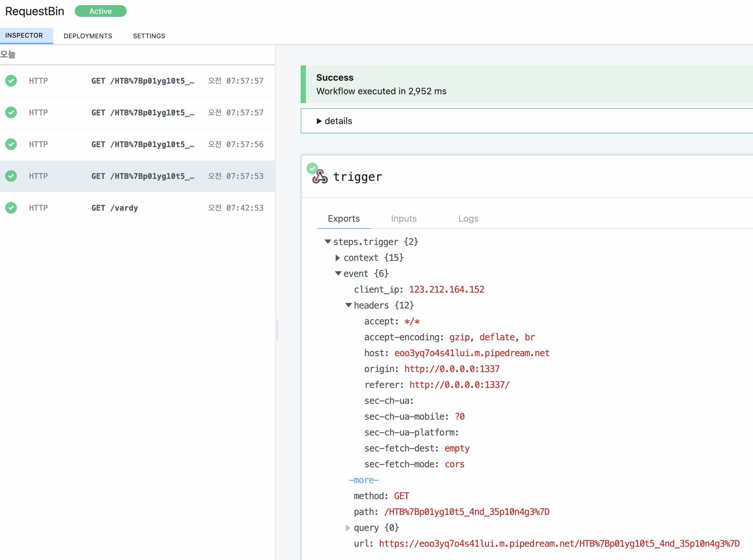Click the green check on the 07:42:53 /vardy request
Image resolution: width=753 pixels, height=560 pixels.
pyautogui.click(x=11, y=208)
